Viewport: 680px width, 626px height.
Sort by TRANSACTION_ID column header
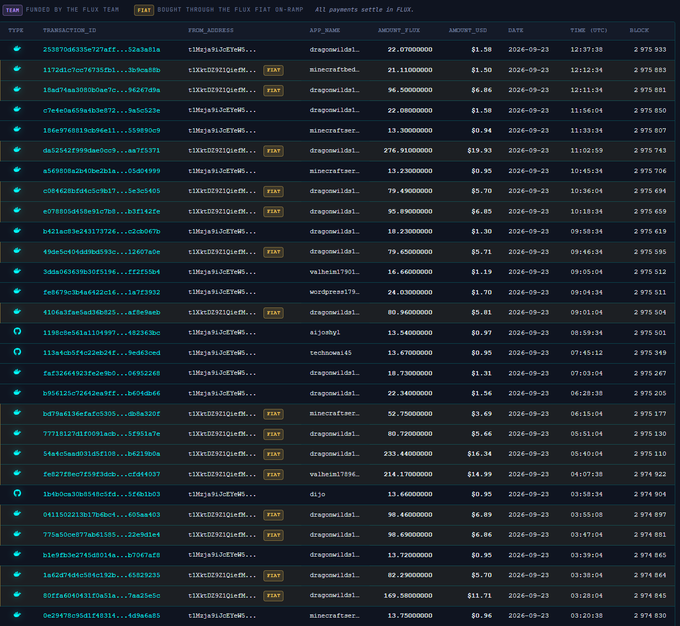pyautogui.click(x=69, y=30)
